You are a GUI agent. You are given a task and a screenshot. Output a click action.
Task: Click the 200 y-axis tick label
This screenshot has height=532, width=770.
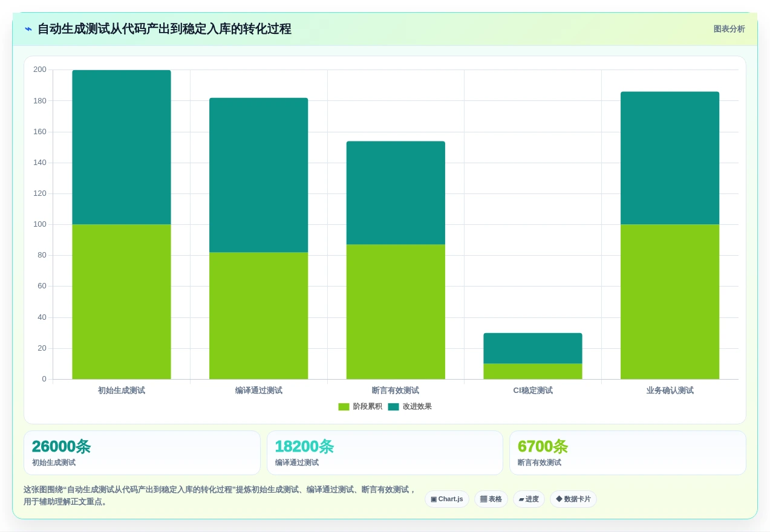coord(40,70)
